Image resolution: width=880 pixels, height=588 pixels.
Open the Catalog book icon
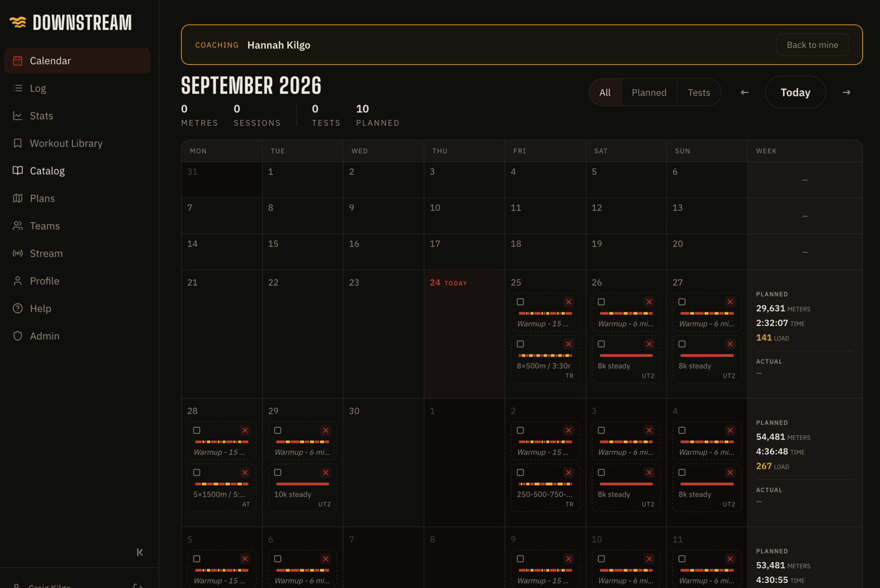pyautogui.click(x=18, y=170)
